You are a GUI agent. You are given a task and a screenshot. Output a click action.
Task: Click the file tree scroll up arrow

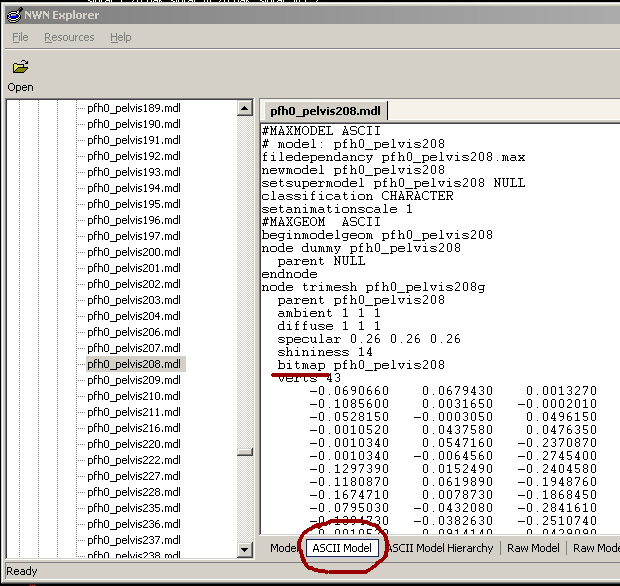pyautogui.click(x=245, y=108)
